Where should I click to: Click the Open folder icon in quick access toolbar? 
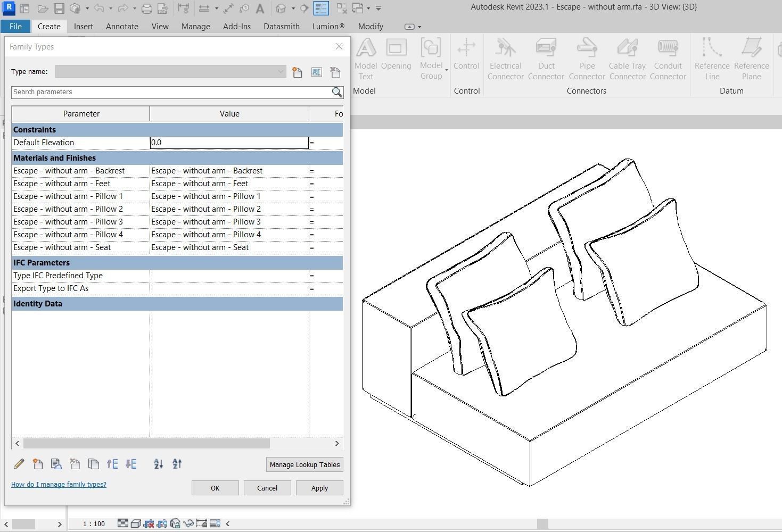[43, 9]
